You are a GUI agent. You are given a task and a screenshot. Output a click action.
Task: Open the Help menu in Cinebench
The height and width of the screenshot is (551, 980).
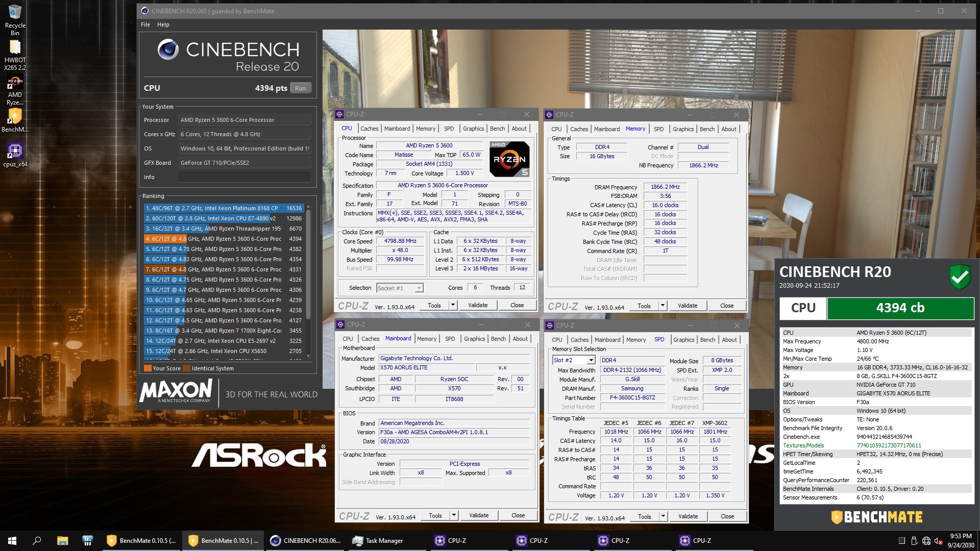tap(163, 24)
